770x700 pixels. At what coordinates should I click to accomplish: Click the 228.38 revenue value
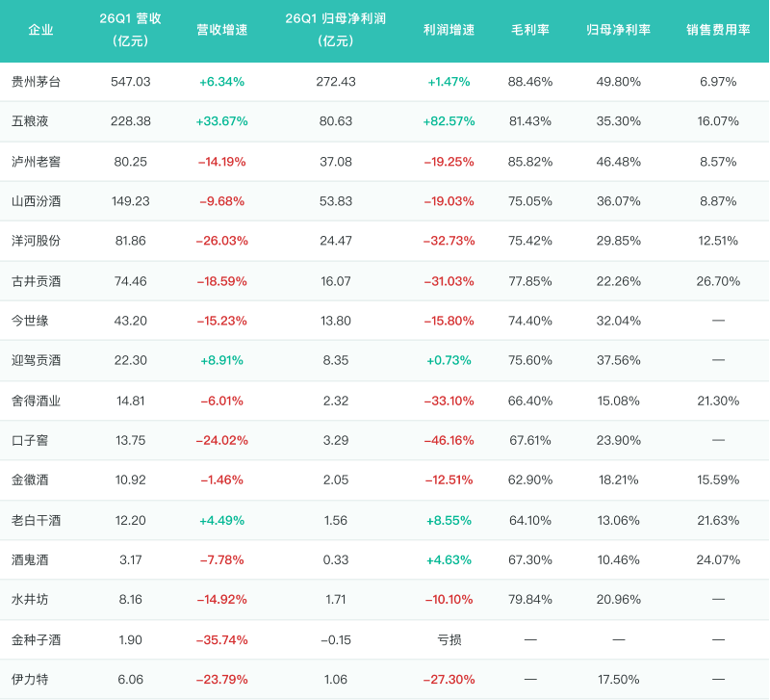click(131, 121)
